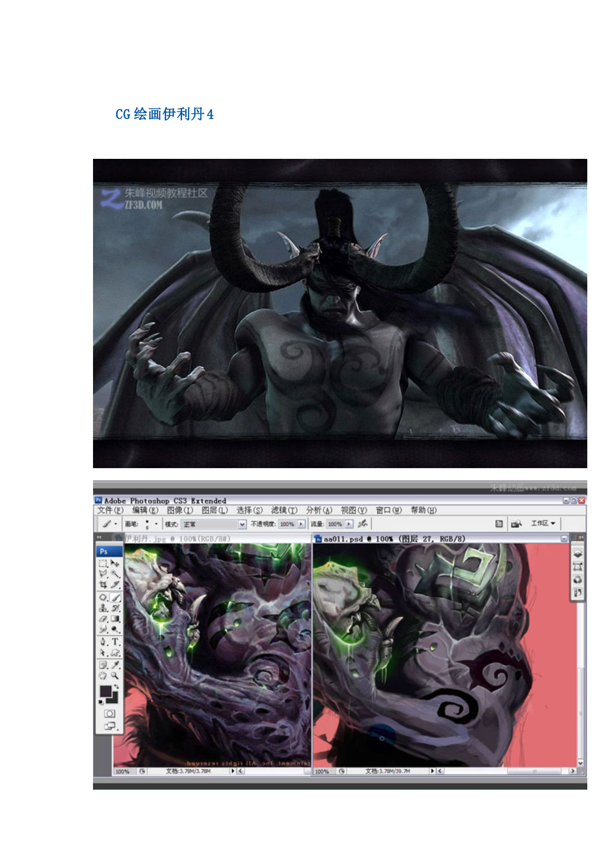
Task: Select the Custom Shape tool
Action: [x=115, y=653]
